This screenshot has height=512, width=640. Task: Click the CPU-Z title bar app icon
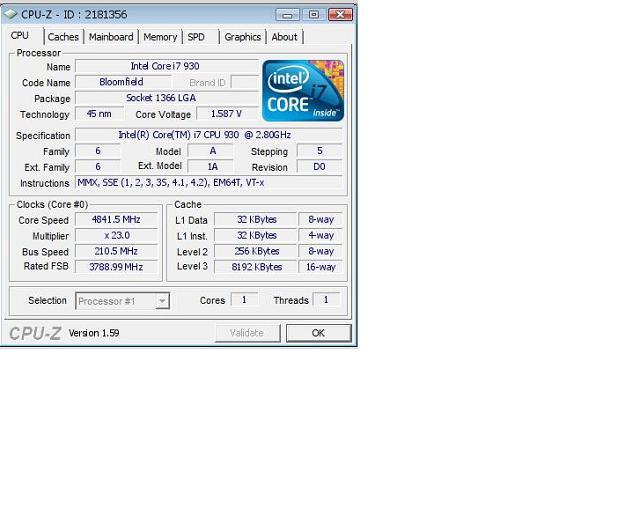point(10,14)
